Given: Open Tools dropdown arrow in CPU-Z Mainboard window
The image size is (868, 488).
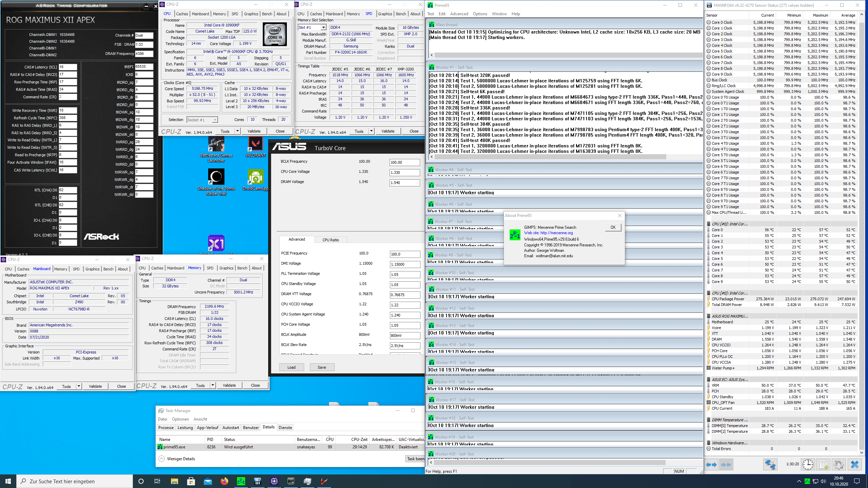Looking at the screenshot, I should (79, 386).
